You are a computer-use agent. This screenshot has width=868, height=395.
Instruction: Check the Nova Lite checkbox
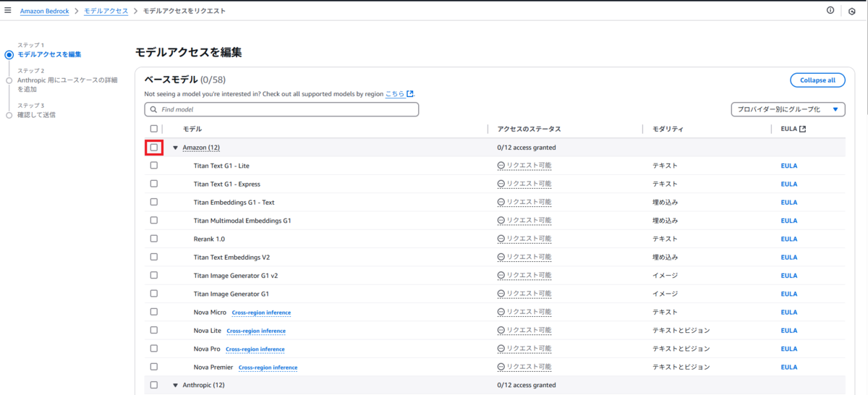(153, 330)
